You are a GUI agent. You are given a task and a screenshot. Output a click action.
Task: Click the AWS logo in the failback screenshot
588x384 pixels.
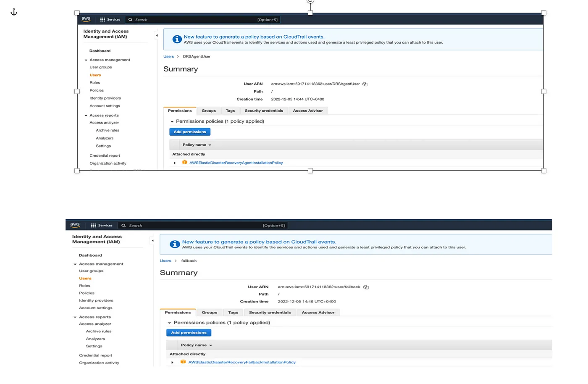pos(75,225)
